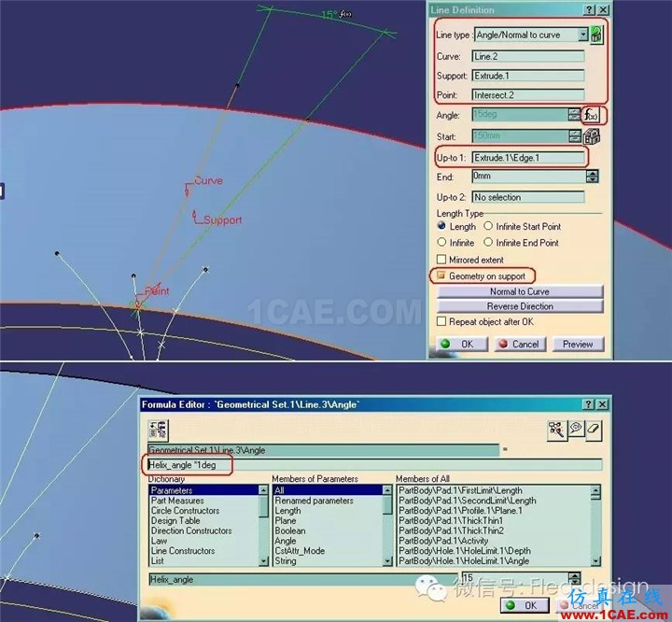Click scroll up arrow of Members of Parameters
672x622 pixels.
(x=387, y=490)
